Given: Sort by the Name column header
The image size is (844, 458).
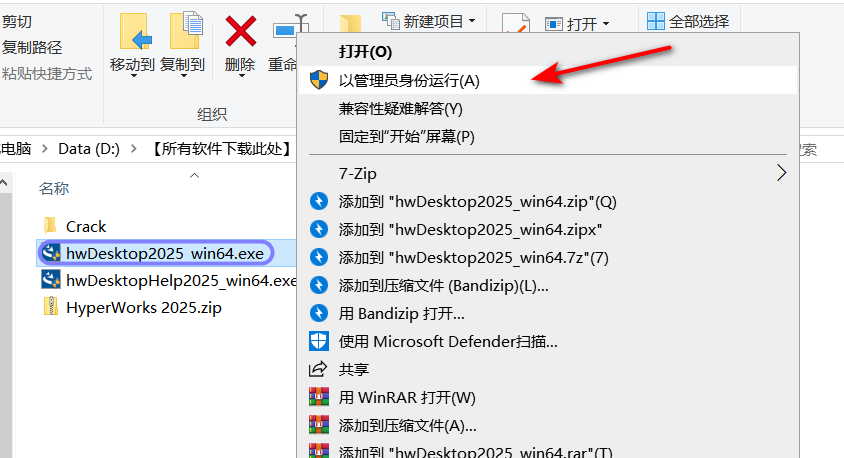Looking at the screenshot, I should [54, 188].
